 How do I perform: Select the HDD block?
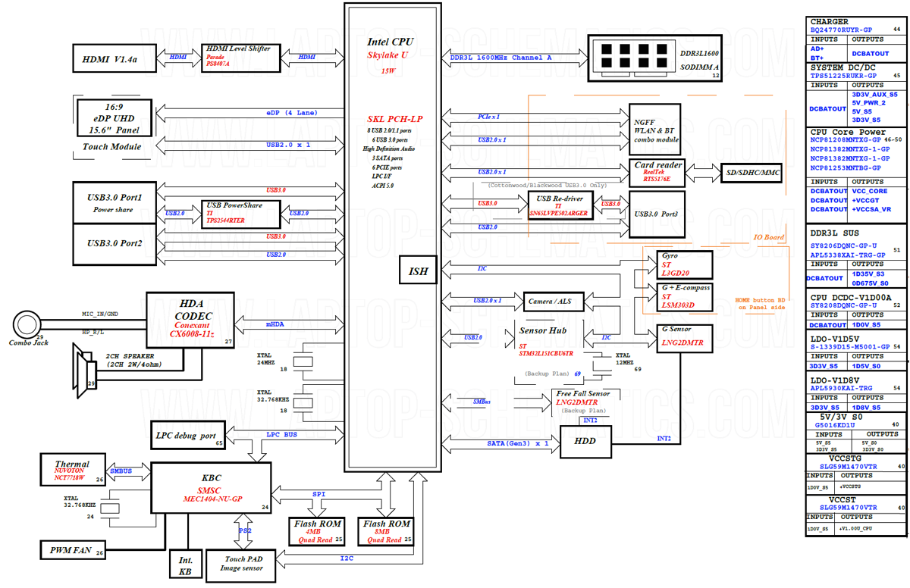point(585,441)
